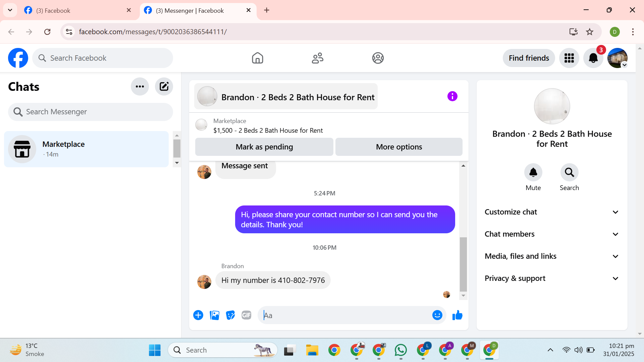The width and height of the screenshot is (644, 362).
Task: Start a new message with compose icon
Action: [x=164, y=86]
